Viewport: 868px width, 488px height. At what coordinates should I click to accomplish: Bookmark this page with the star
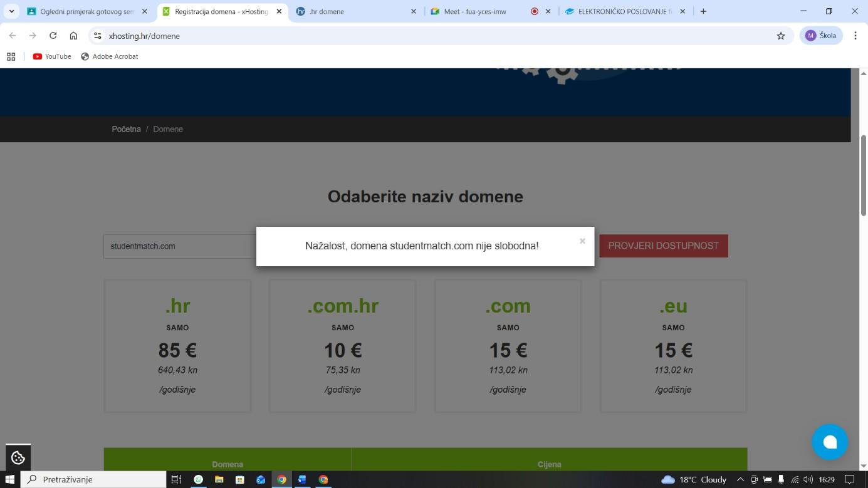click(781, 36)
